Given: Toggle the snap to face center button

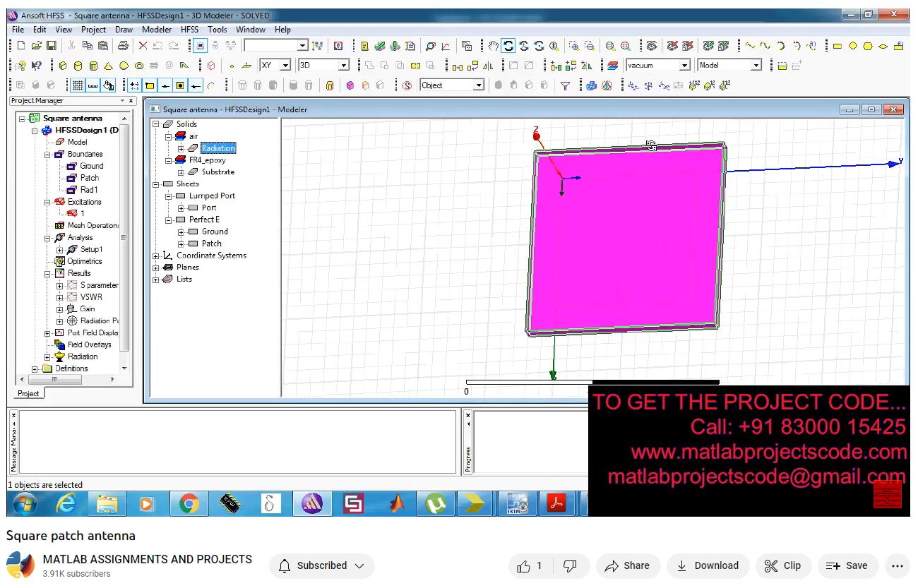Looking at the screenshot, I should click(x=180, y=85).
